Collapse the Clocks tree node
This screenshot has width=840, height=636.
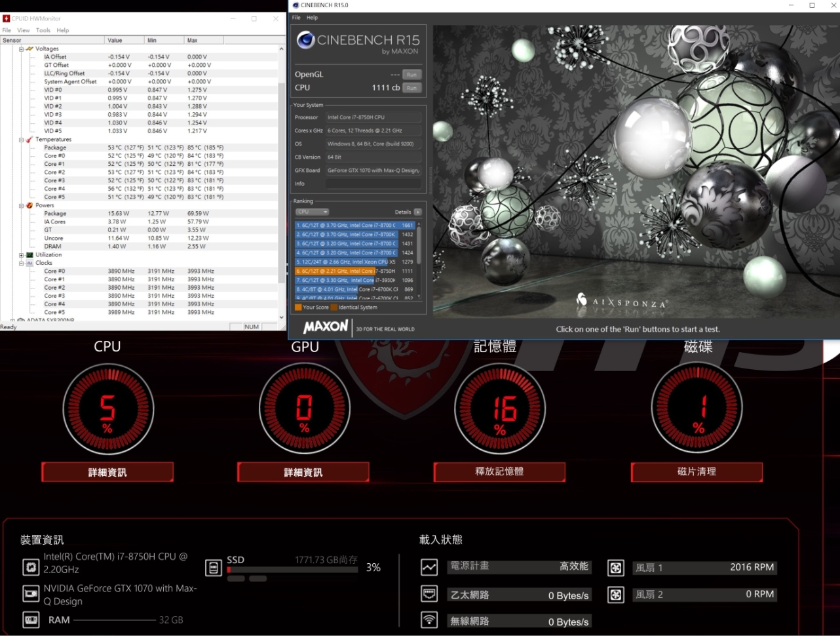21,263
